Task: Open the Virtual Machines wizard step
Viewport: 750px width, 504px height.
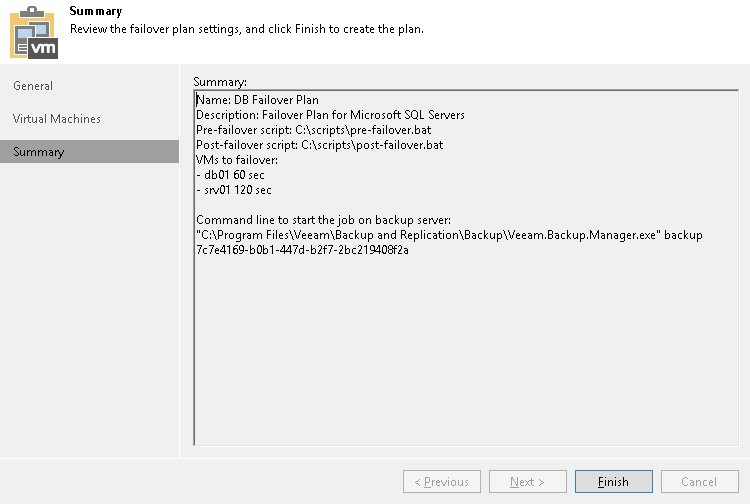Action: [x=57, y=119]
